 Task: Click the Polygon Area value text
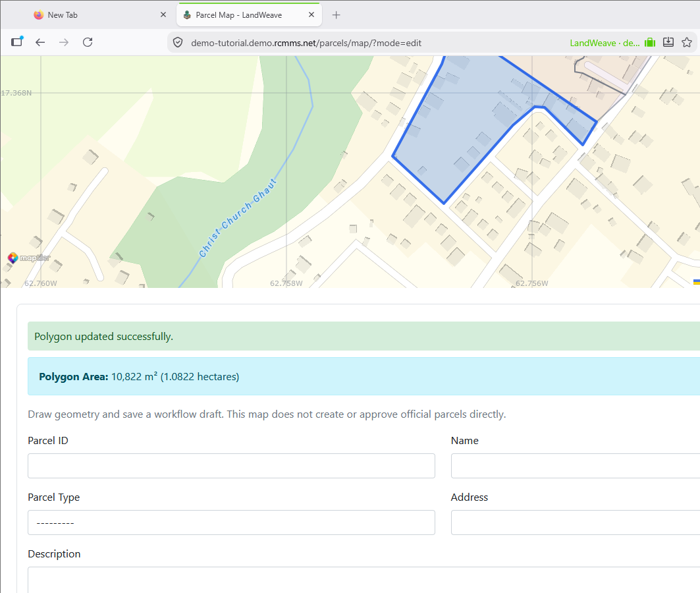click(175, 376)
